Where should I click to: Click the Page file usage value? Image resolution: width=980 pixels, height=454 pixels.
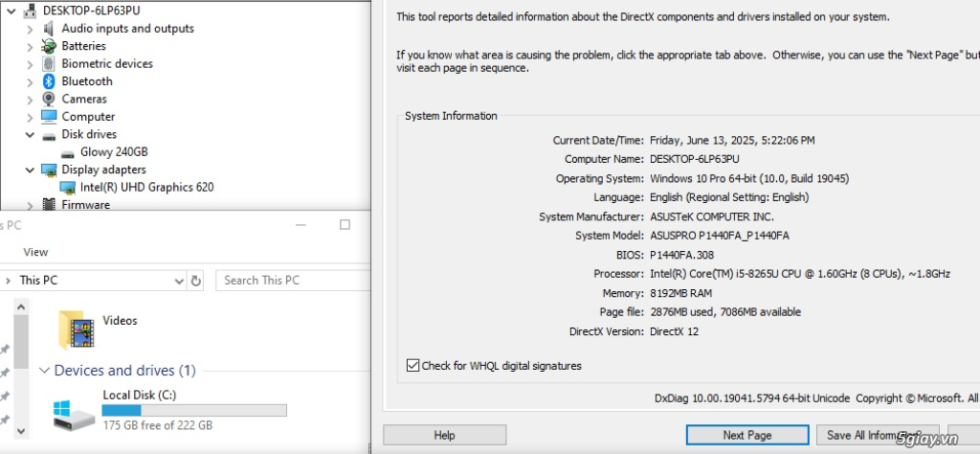pos(725,312)
